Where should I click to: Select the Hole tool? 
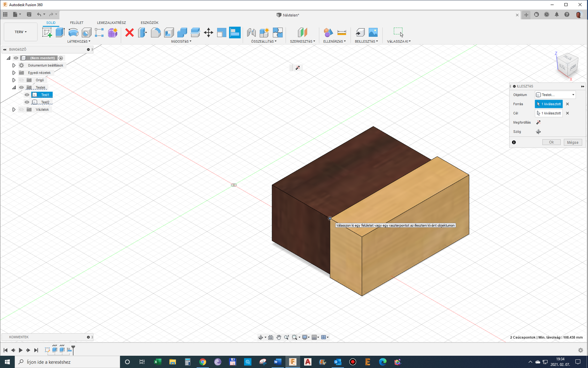(x=86, y=33)
